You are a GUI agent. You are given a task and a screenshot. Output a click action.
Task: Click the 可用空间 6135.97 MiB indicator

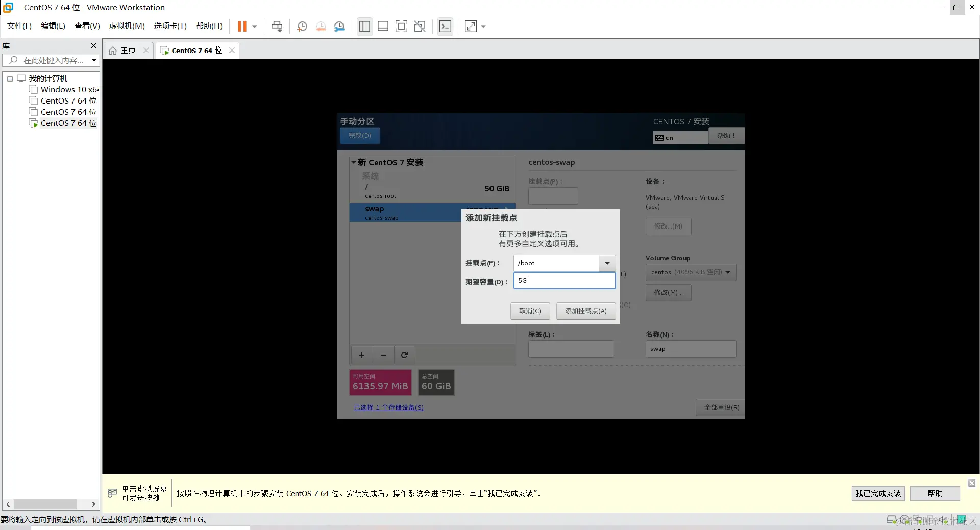tap(380, 383)
